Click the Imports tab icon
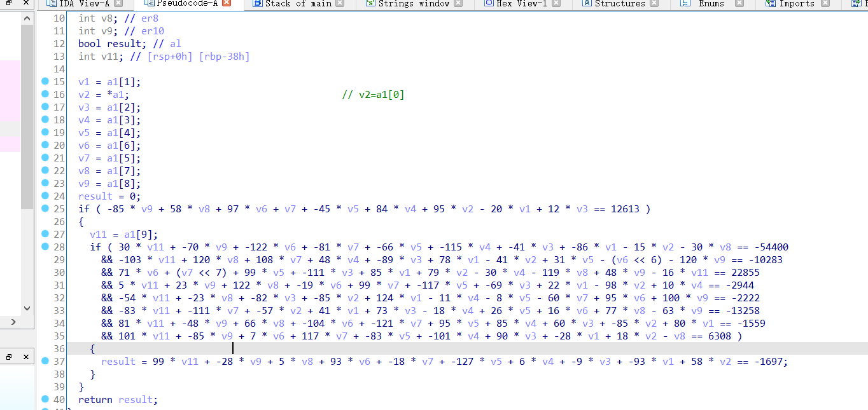The image size is (868, 410). tap(771, 4)
